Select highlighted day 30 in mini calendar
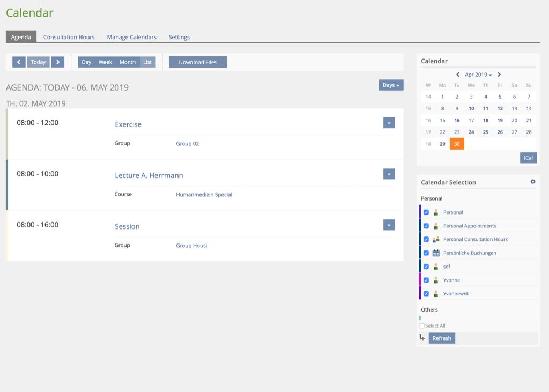The height and width of the screenshot is (392, 549). tap(457, 144)
